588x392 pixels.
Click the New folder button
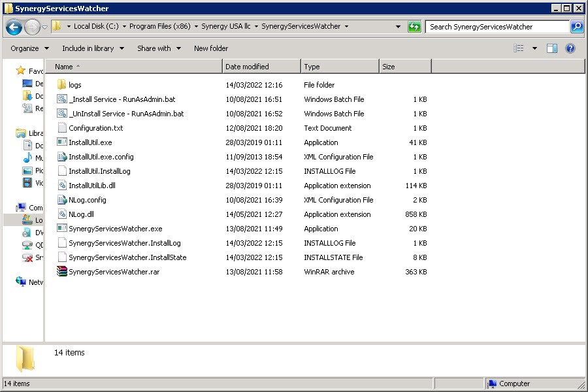(x=211, y=48)
